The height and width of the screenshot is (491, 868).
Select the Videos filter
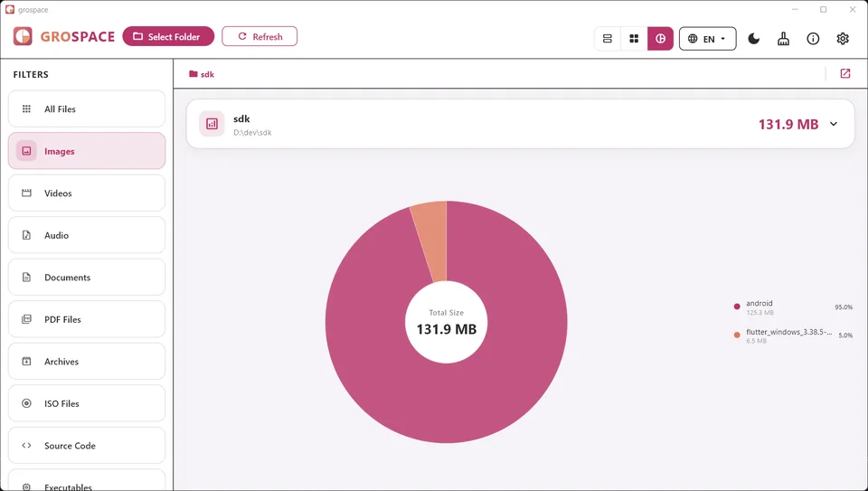coord(87,194)
